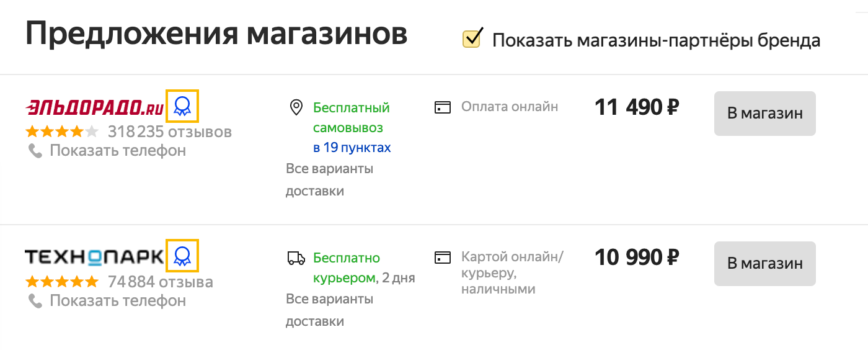Click the brand partner badge beside Эльдорадо

[182, 106]
